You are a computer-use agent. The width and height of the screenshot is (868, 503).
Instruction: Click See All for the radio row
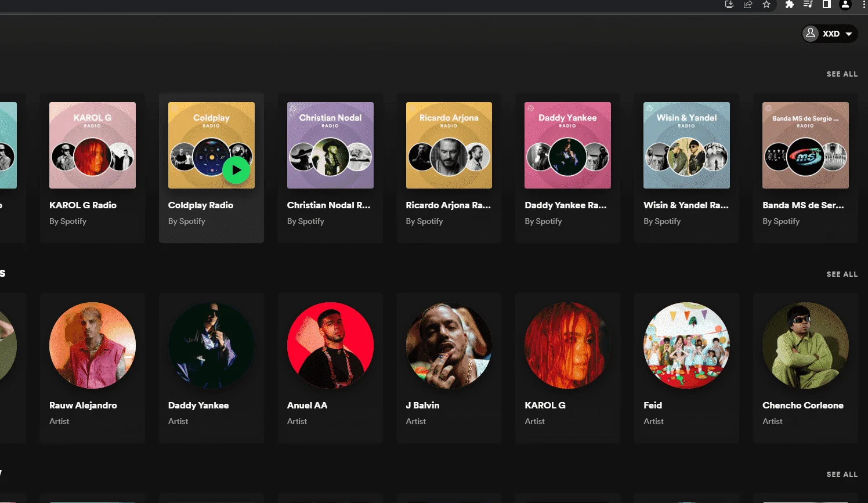(x=842, y=74)
